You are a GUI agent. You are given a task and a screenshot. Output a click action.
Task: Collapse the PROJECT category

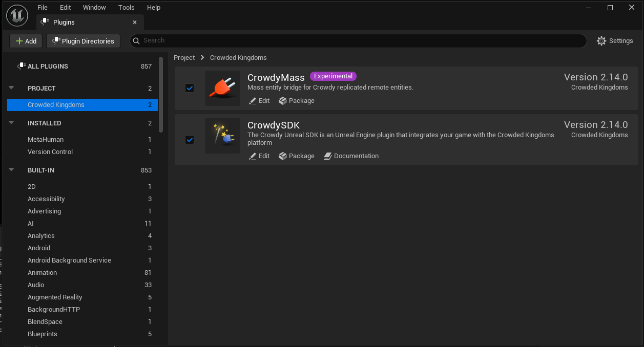point(11,88)
